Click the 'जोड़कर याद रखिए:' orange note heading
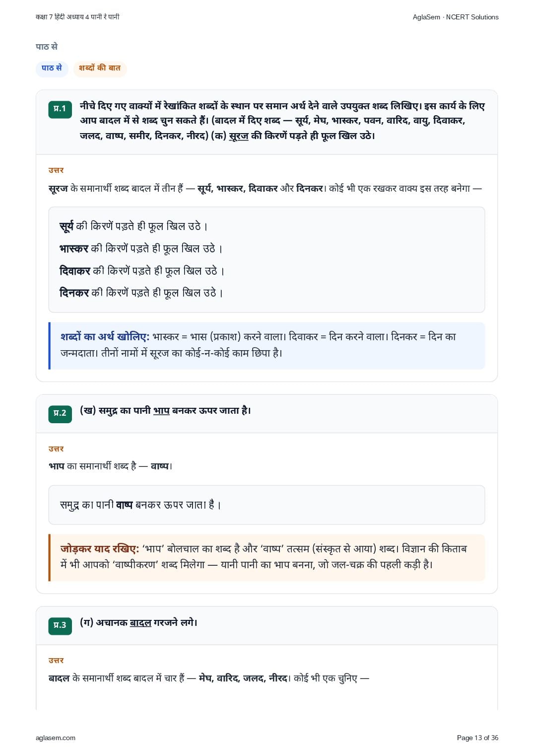The height and width of the screenshot is (756, 534). [100, 549]
